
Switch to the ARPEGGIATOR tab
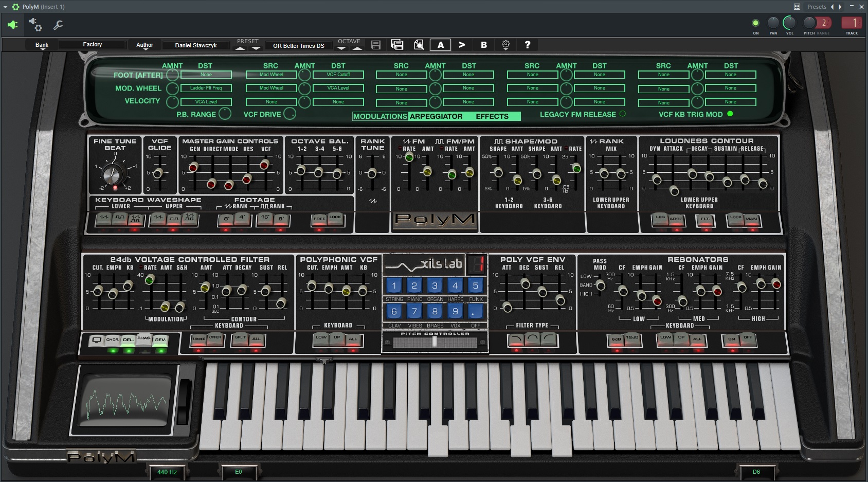point(436,116)
